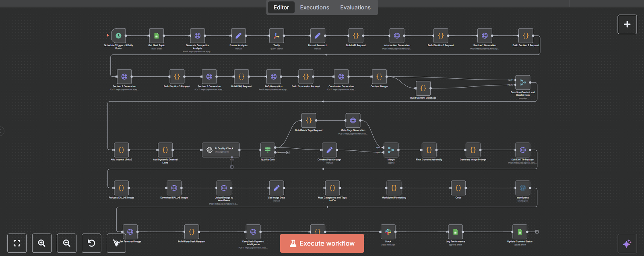644x256 pixels.
Task: Select the Upload Image to WordPress node
Action: tap(224, 188)
